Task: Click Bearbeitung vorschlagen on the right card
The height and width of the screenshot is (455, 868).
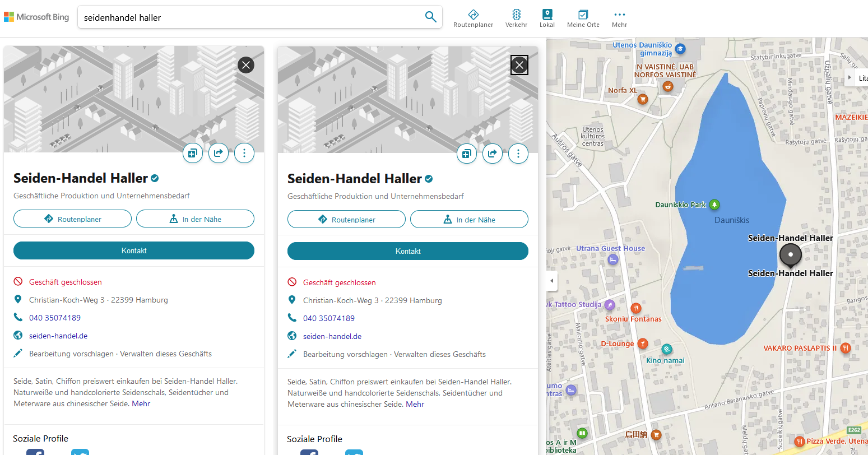Action: tap(345, 354)
